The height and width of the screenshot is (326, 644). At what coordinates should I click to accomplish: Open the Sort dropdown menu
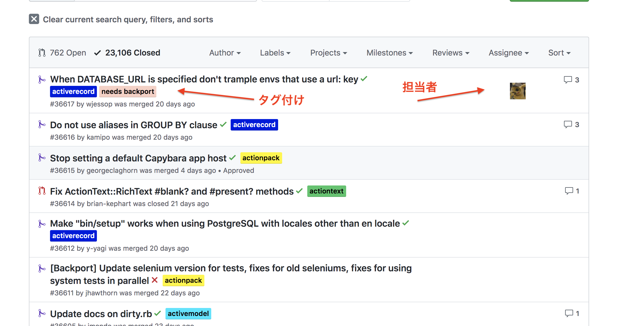(559, 53)
